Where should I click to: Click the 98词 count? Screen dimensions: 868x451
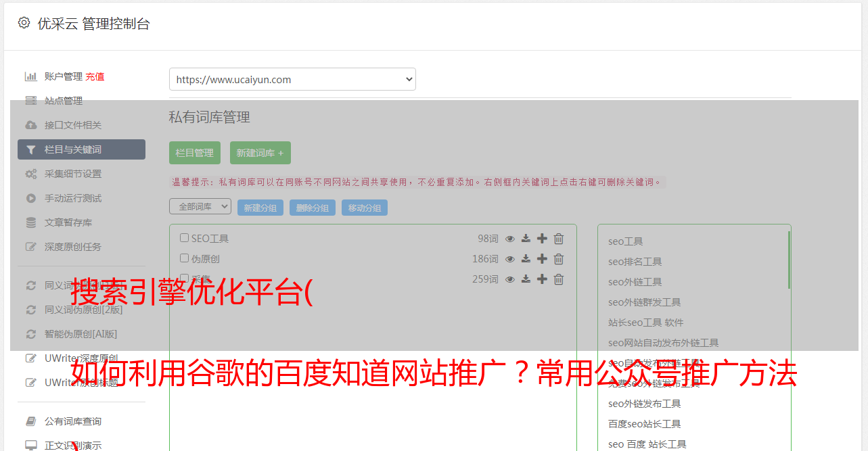pos(488,239)
